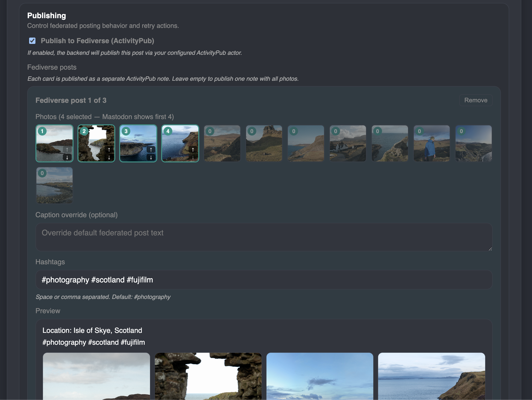This screenshot has height=400, width=532.
Task: Click the Caption override text area
Action: (264, 237)
